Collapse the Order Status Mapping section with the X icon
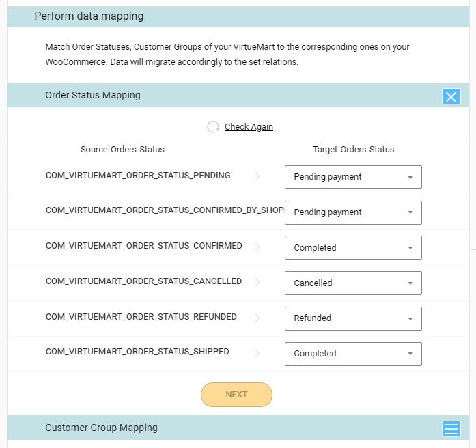The image size is (476, 448). pyautogui.click(x=451, y=96)
